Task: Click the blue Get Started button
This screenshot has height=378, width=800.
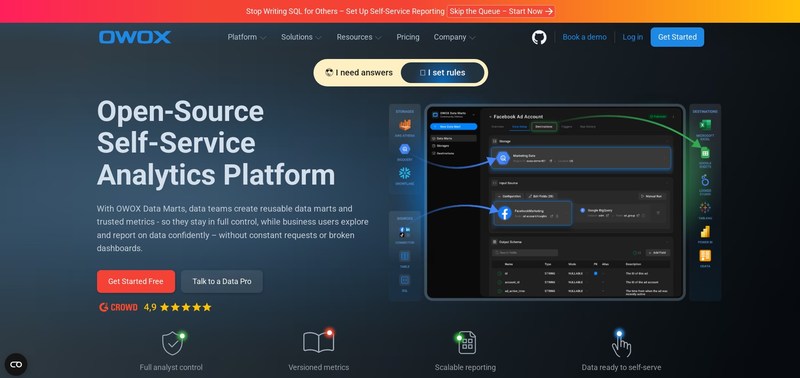Action: coord(677,37)
